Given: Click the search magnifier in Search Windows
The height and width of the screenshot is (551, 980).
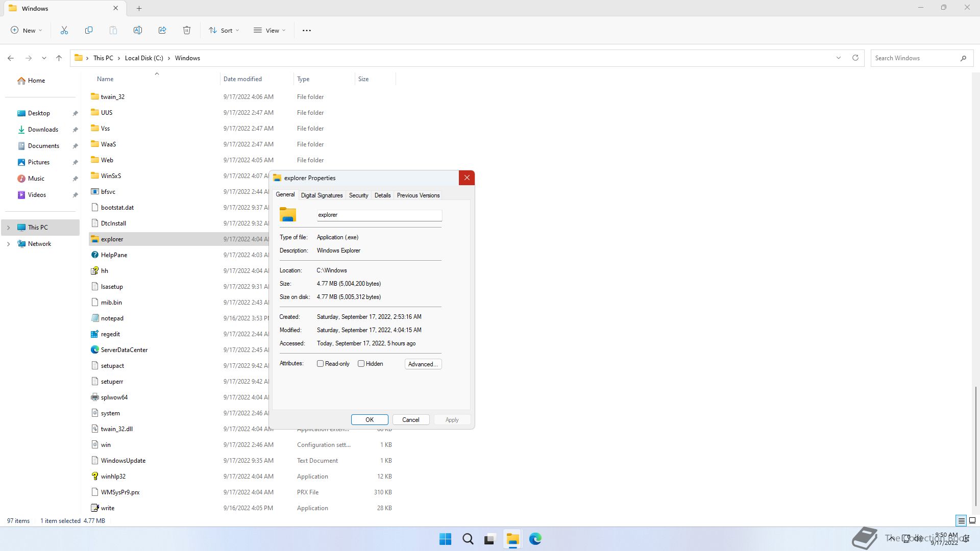Looking at the screenshot, I should (x=963, y=58).
